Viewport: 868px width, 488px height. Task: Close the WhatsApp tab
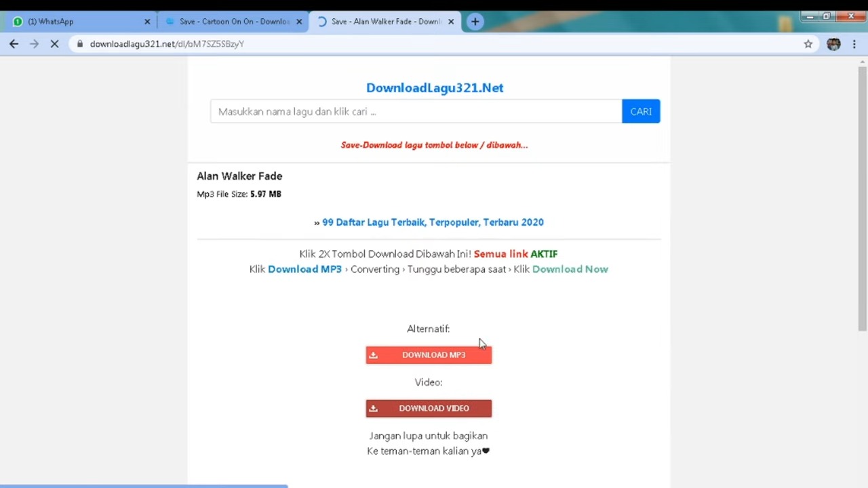pos(147,22)
